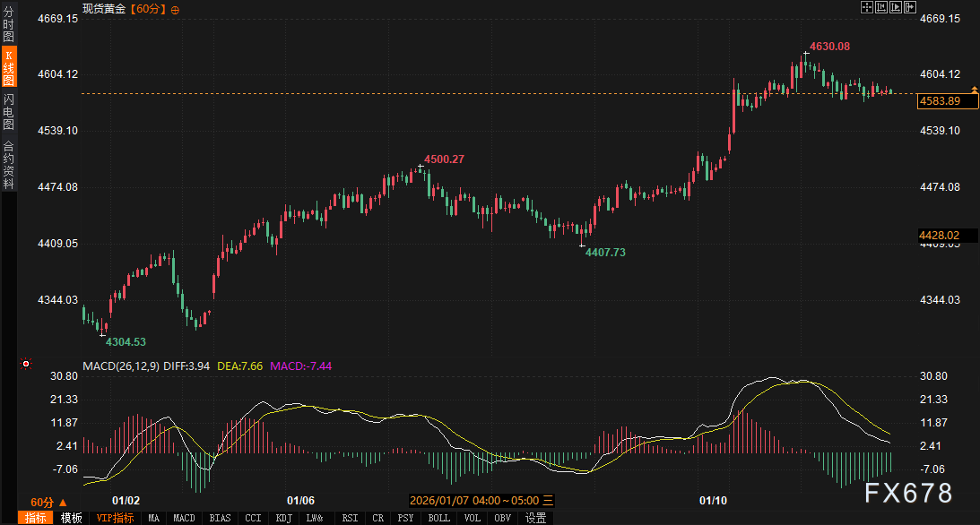Viewport: 980px width, 525px height.
Task: Click the orange circle-plus icon beside 【60分】
Action: [175, 10]
